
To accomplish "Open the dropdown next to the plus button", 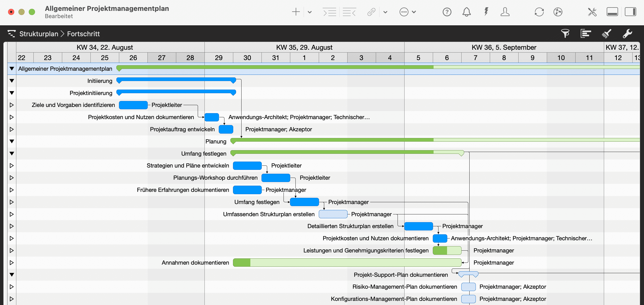I will click(309, 12).
